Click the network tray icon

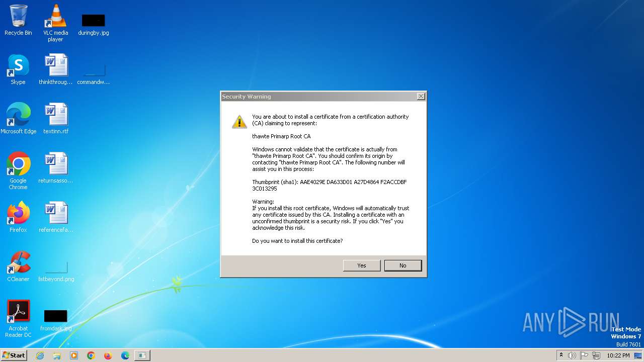point(596,355)
